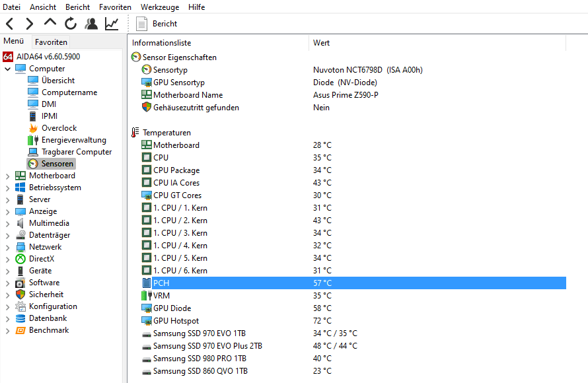Image resolution: width=588 pixels, height=383 pixels.
Task: Click the Tragbarer Computer laptop icon
Action: pyautogui.click(x=33, y=152)
